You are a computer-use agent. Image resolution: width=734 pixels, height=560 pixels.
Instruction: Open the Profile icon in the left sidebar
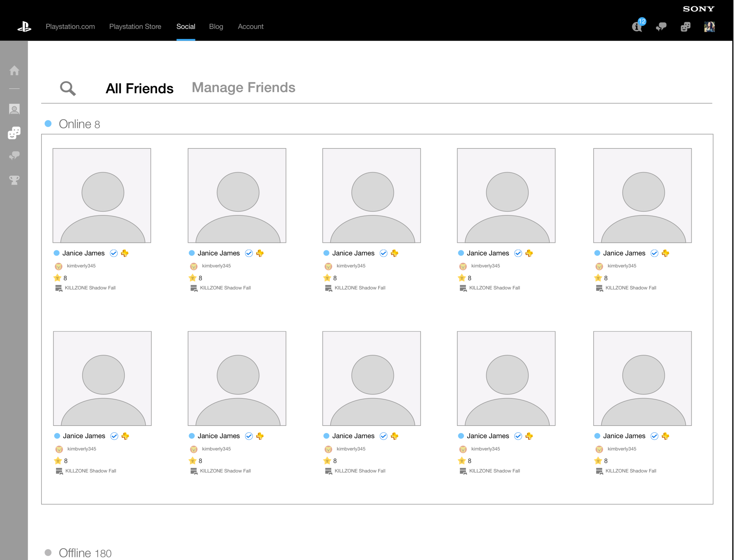(x=14, y=109)
